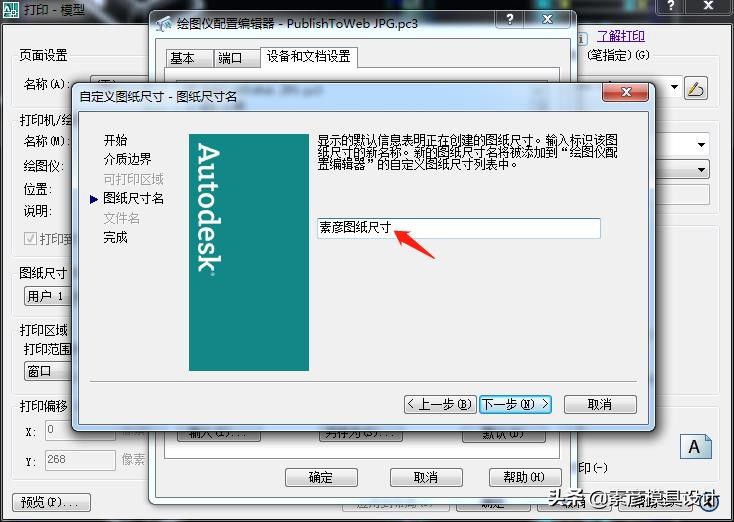
Task: Click the 预览(P) button in Plot dialog
Action: click(51, 502)
